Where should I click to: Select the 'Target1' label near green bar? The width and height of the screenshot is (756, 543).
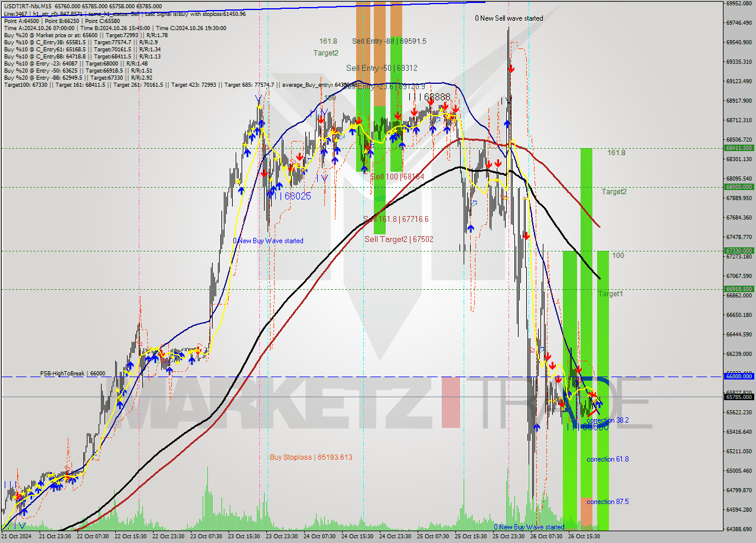click(x=610, y=294)
